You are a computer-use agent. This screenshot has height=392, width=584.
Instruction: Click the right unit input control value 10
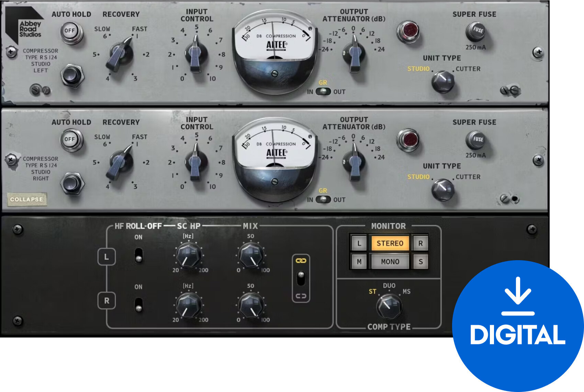[213, 187]
